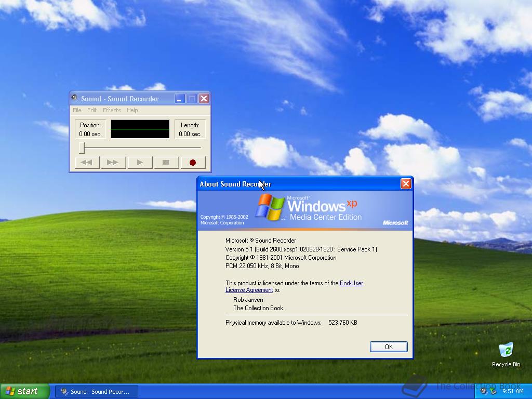Close the About Sound Recorder dialog
This screenshot has width=532, height=399.
pos(406,184)
